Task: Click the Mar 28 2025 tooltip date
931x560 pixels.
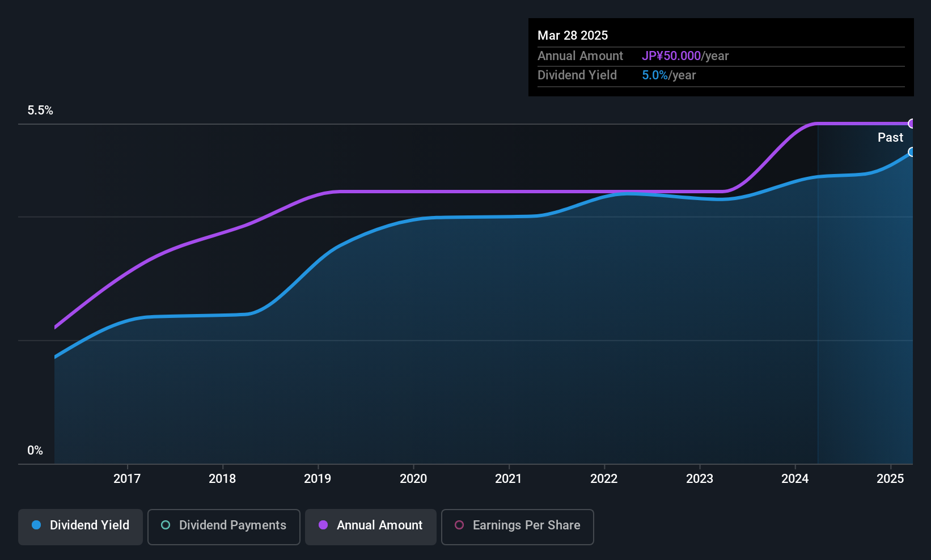Action: tap(573, 35)
